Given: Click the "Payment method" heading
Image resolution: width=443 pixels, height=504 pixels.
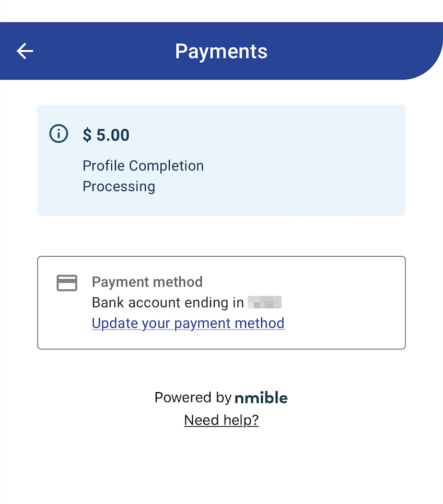Looking at the screenshot, I should point(147,282).
